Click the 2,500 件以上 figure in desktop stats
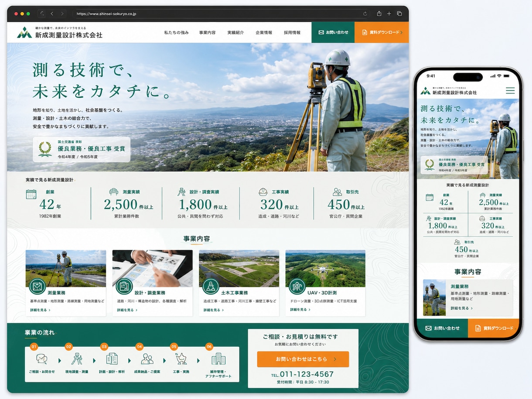Screen dimensions: 532x399 coord(128,205)
